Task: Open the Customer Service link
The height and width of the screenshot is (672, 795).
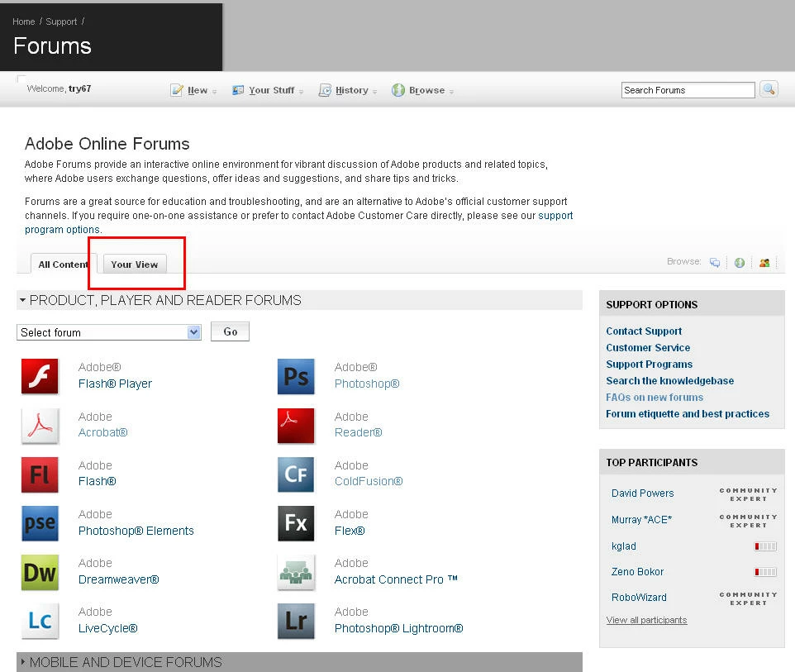Action: (648, 348)
